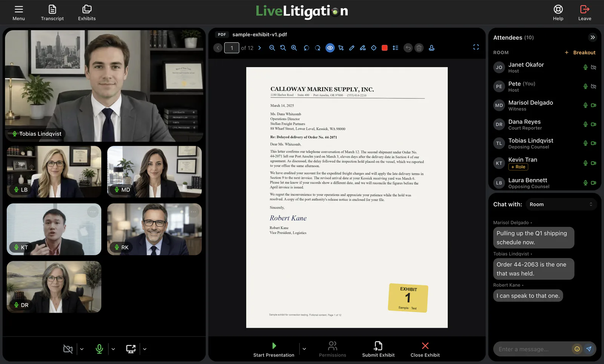Toggle your camera on
Viewport: 604px width, 364px height.
[68, 349]
